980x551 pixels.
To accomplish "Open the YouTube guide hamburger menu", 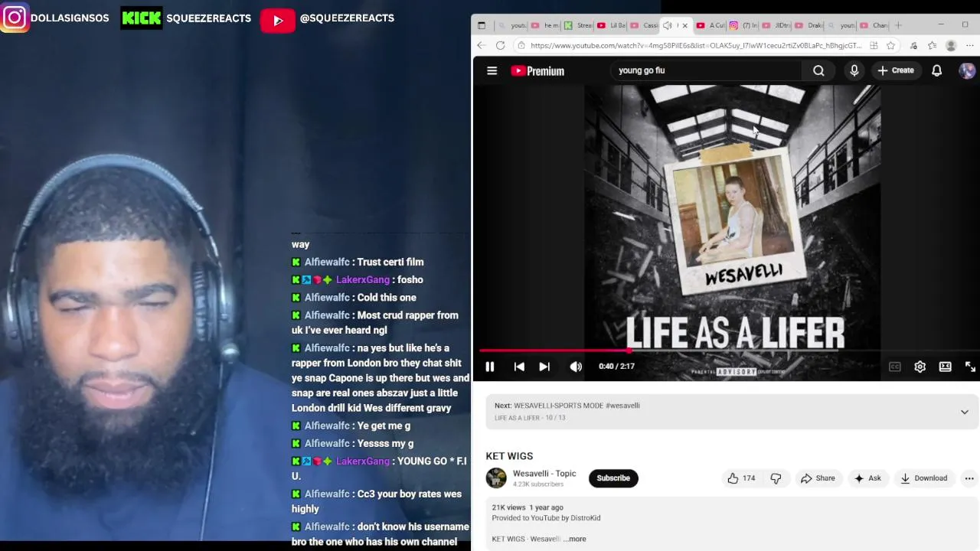I will (492, 70).
